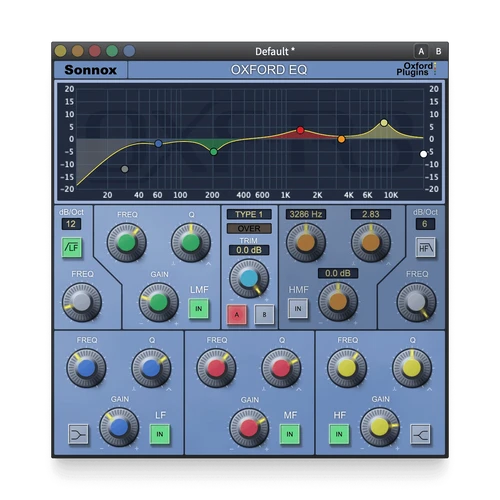Click the green LMF Q knob

[191, 242]
